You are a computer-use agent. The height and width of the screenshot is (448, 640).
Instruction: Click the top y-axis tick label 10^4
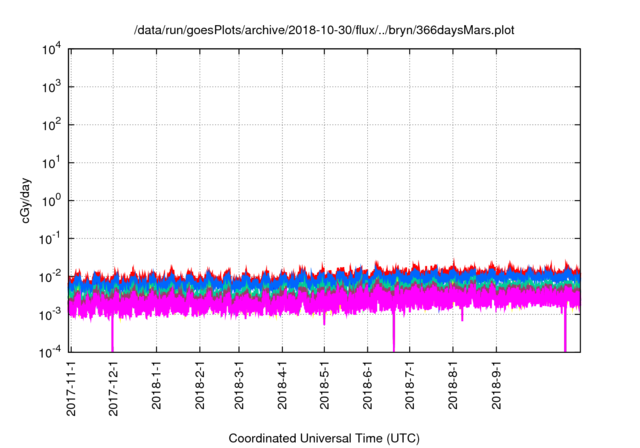point(51,50)
